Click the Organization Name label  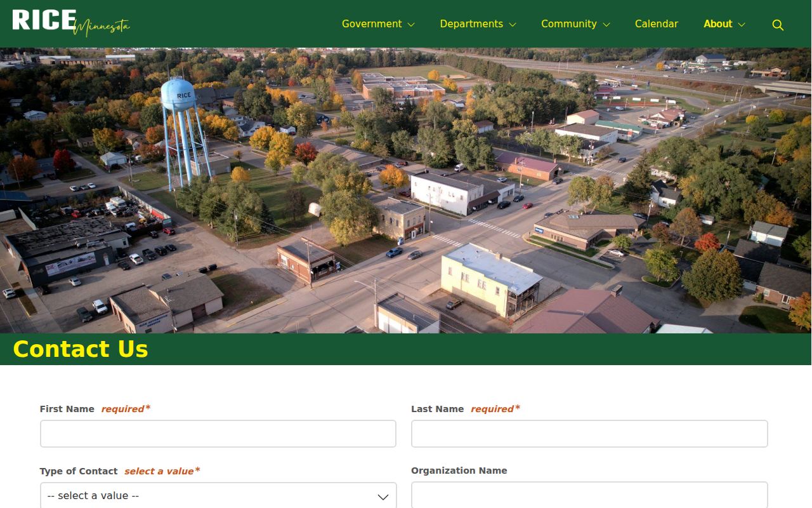tap(459, 471)
